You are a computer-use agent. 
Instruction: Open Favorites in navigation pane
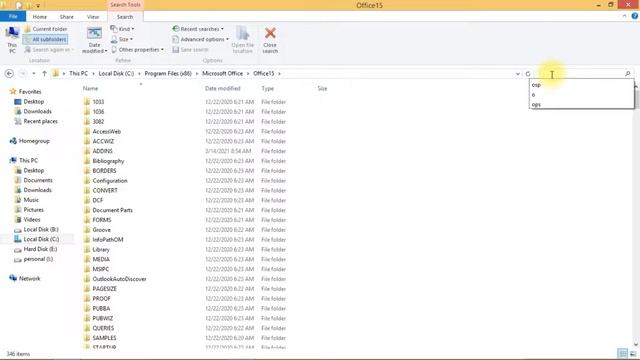tap(30, 91)
